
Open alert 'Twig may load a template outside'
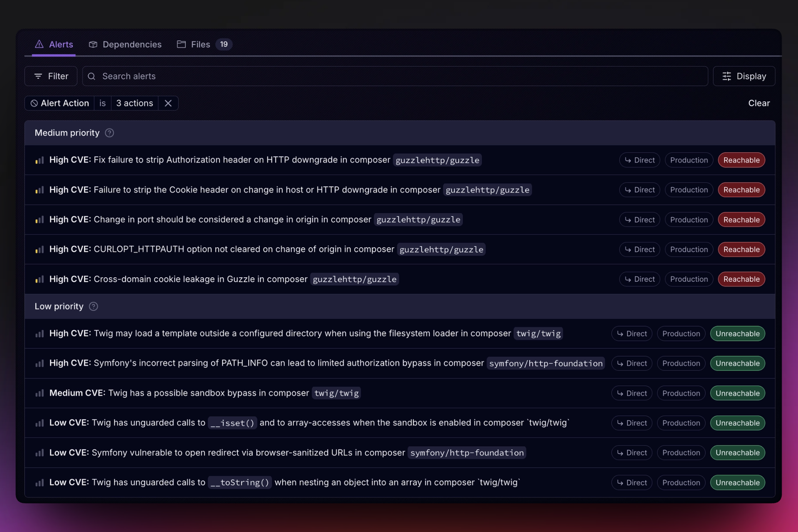click(399, 334)
